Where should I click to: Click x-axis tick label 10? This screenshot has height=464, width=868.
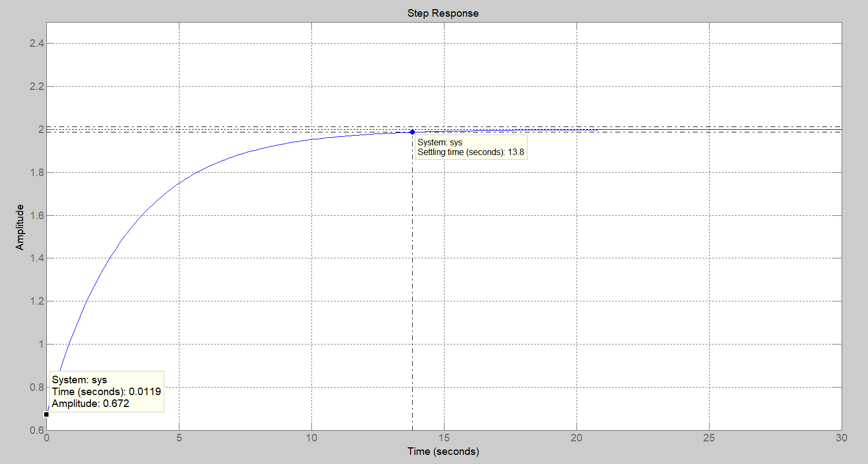coord(311,438)
